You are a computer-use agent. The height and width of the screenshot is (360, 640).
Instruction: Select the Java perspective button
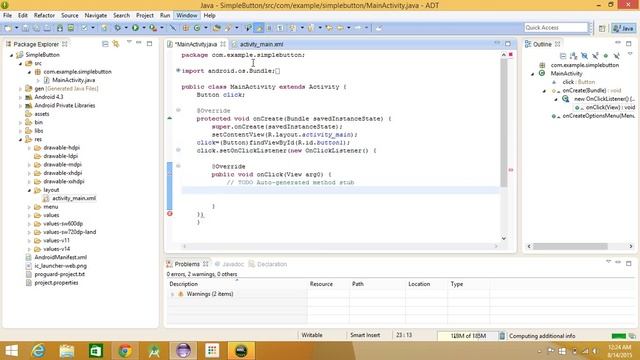(x=623, y=28)
